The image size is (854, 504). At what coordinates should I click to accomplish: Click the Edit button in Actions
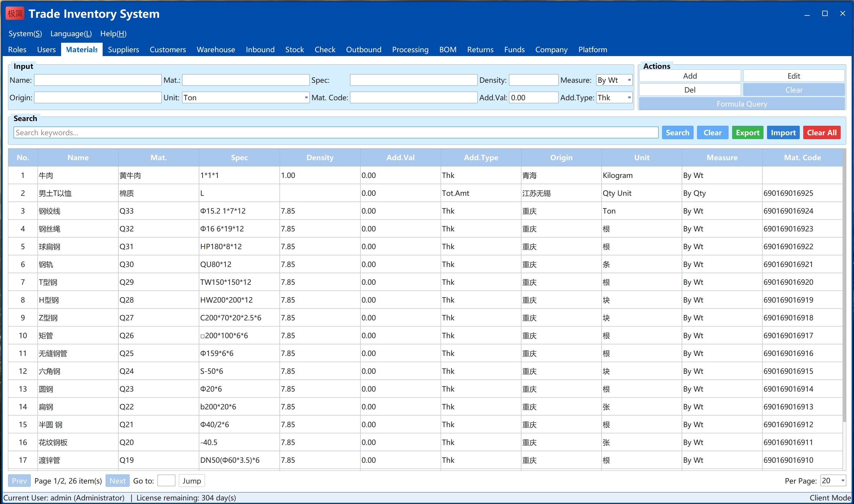[x=794, y=76]
